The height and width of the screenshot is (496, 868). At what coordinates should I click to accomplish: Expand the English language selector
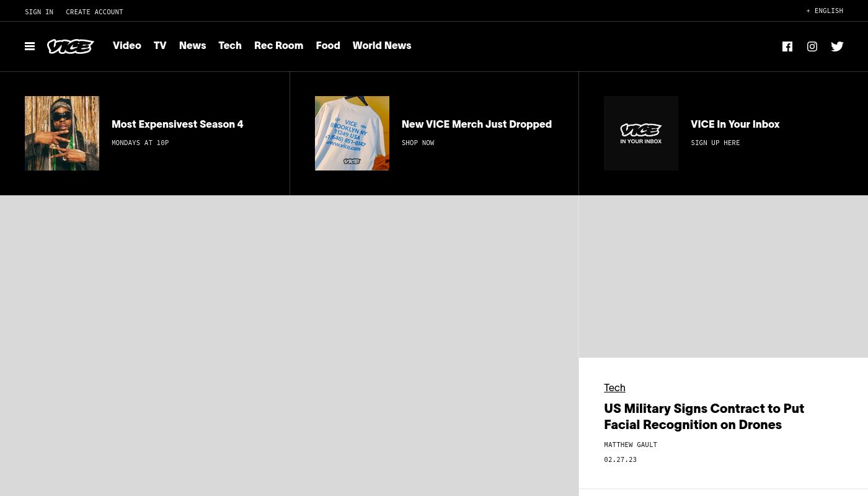point(825,11)
